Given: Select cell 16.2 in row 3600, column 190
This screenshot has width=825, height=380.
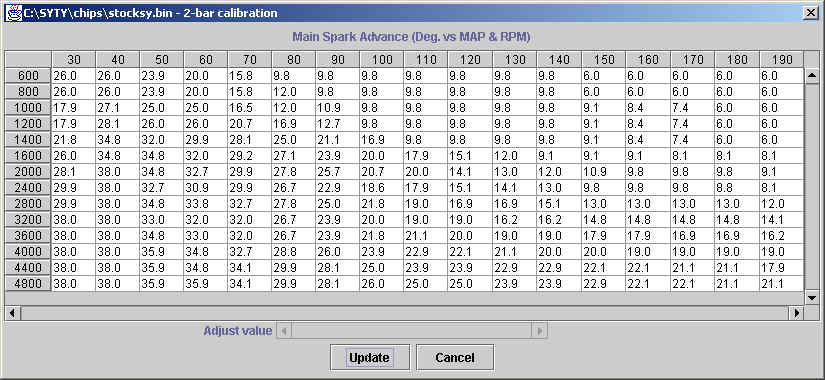Looking at the screenshot, I should point(781,236).
